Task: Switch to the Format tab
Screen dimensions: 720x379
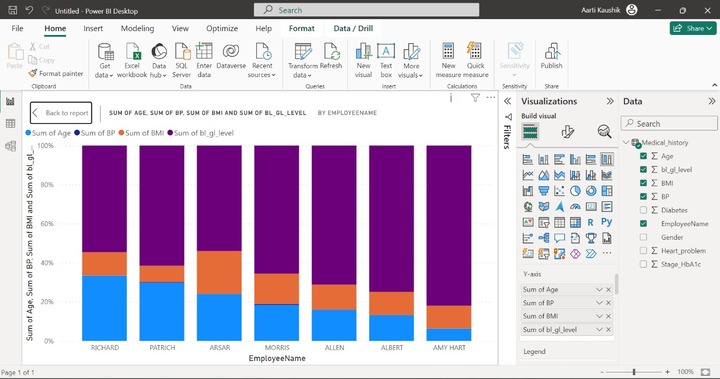Action: tap(302, 28)
